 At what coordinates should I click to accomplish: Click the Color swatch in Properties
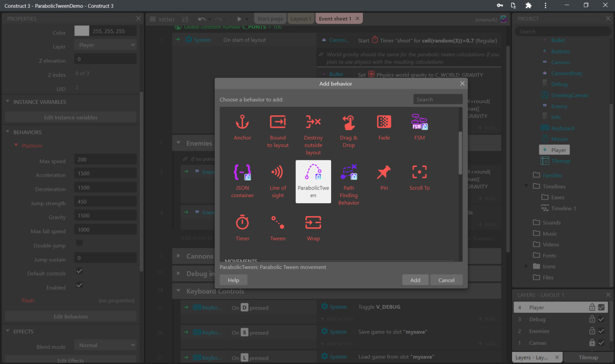[x=82, y=31]
